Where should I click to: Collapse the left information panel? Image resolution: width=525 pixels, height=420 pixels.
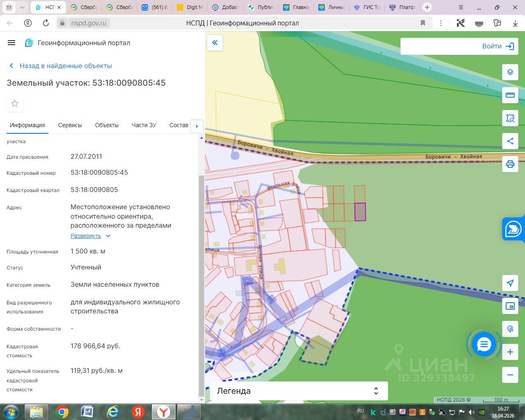pos(215,43)
